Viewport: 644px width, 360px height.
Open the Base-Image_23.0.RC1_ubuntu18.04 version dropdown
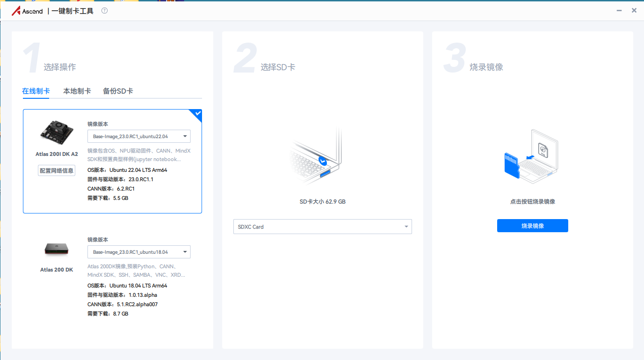tap(139, 252)
